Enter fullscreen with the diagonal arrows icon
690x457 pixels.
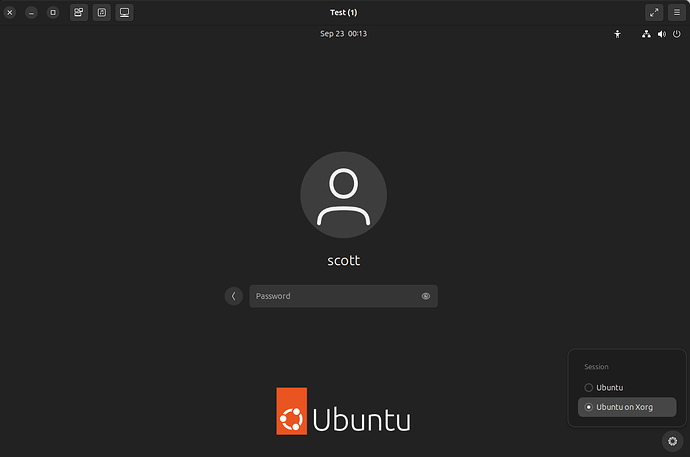654,12
